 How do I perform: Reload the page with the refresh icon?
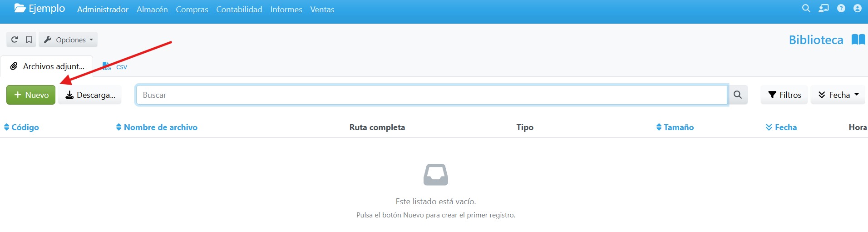pos(15,40)
